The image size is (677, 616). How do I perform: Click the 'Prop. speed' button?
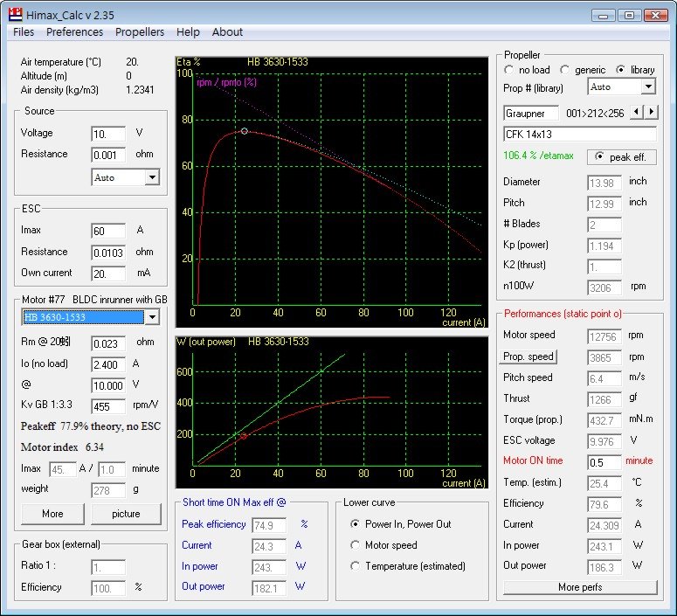(528, 356)
